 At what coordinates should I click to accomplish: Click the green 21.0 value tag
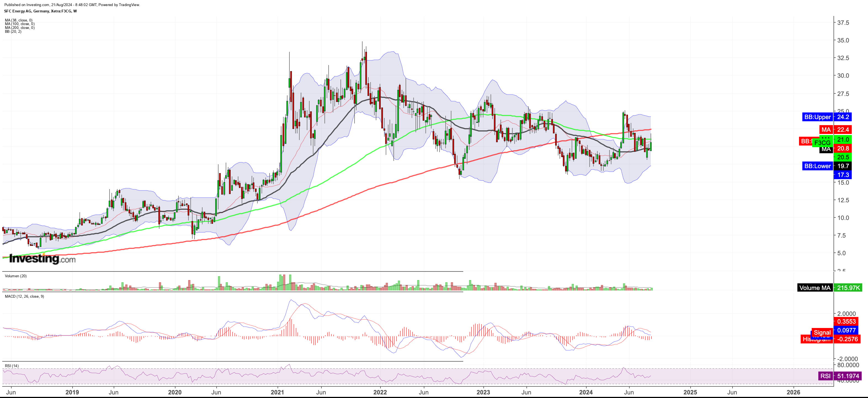[843, 139]
